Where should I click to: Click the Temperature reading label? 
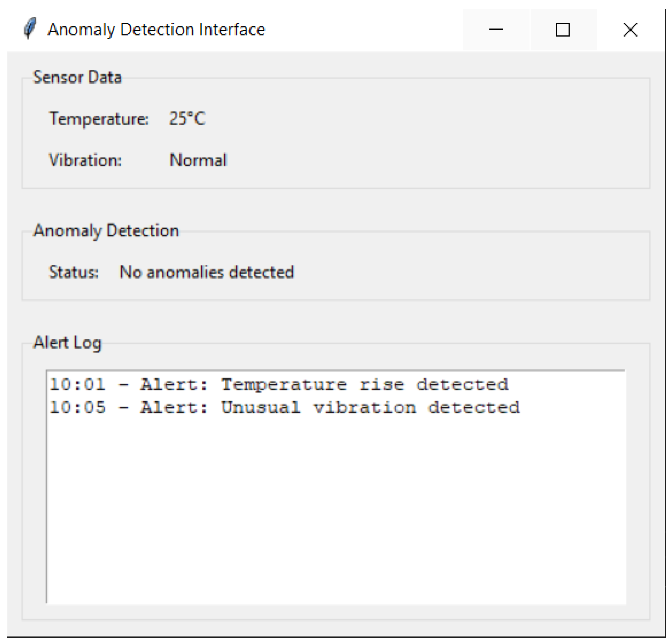(x=99, y=119)
